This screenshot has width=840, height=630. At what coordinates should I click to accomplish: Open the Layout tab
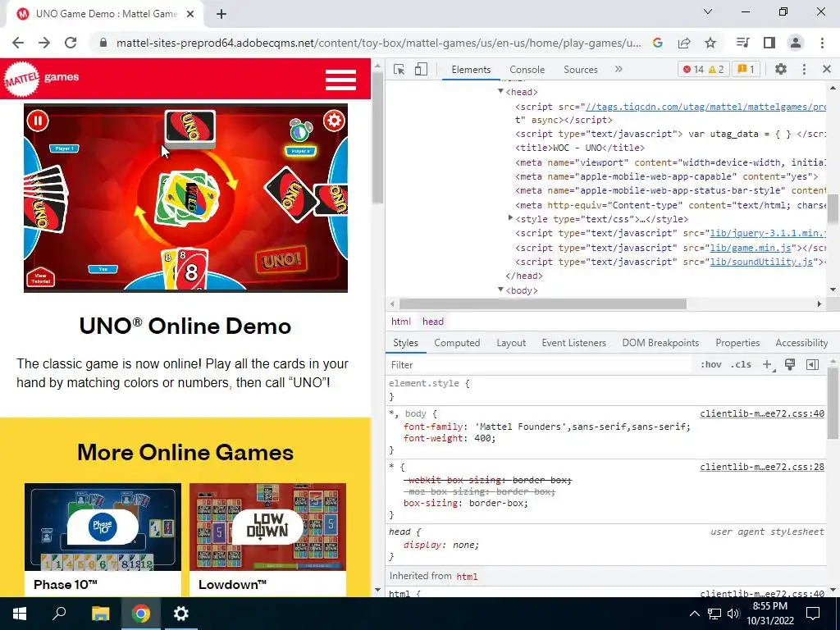[x=511, y=343]
